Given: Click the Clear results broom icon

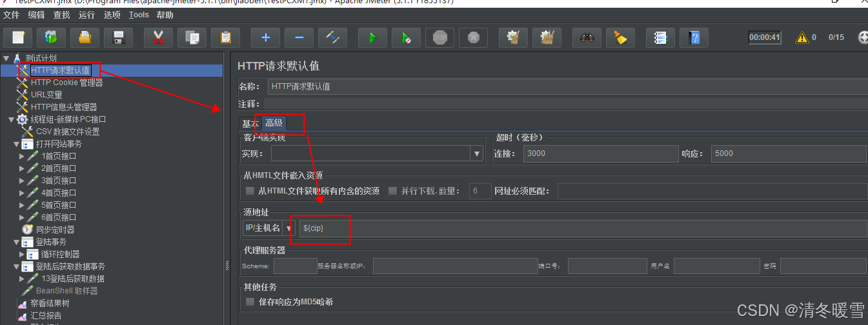Looking at the screenshot, I should pos(513,37).
